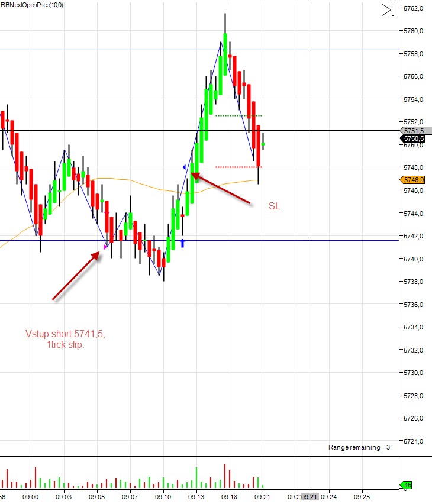The width and height of the screenshot is (432, 504).
Task: Click the orange 5746,9 moving average marker
Action: [412, 180]
